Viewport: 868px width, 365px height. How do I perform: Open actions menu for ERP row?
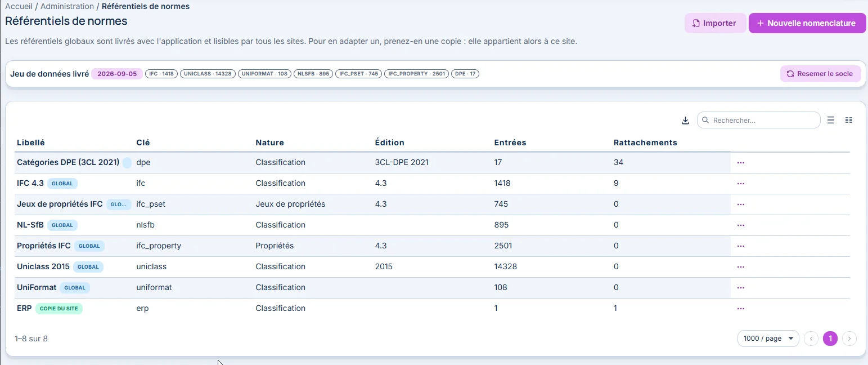point(741,309)
